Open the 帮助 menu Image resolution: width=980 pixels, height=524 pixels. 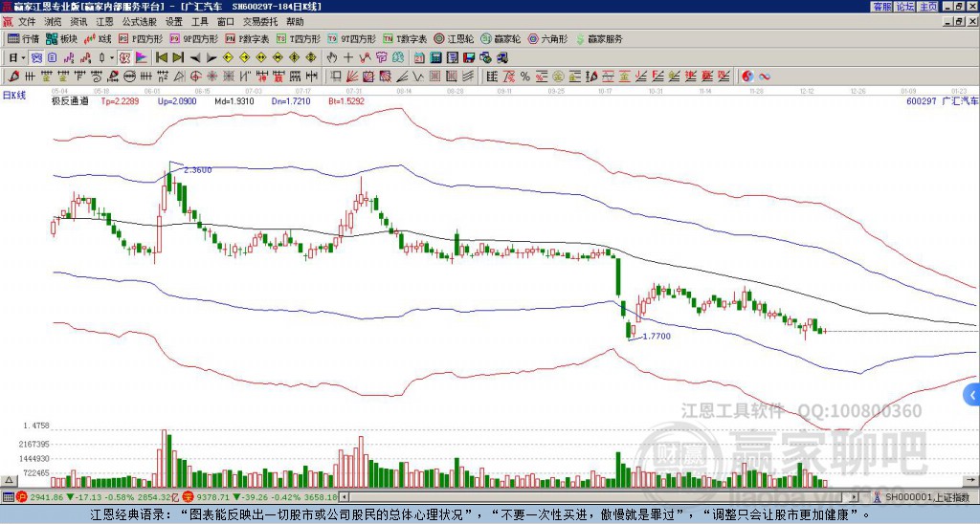coord(295,22)
